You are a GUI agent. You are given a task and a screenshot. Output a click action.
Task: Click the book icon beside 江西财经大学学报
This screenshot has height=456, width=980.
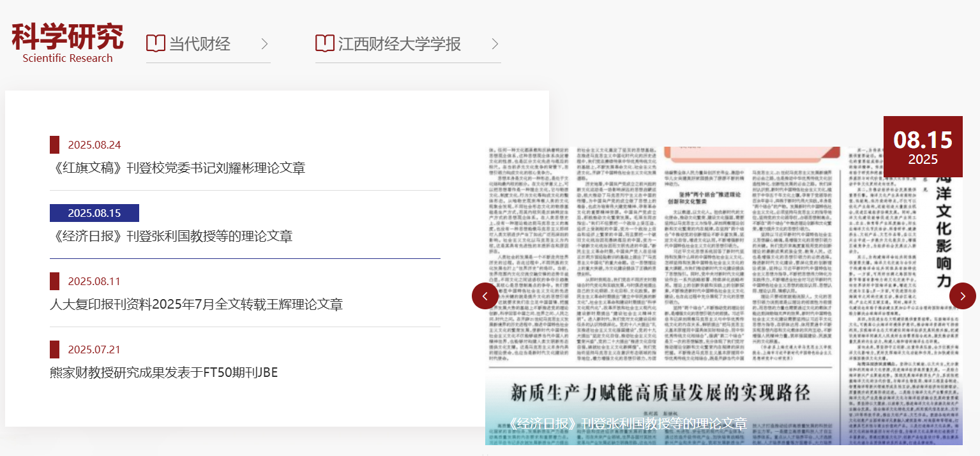point(325,43)
